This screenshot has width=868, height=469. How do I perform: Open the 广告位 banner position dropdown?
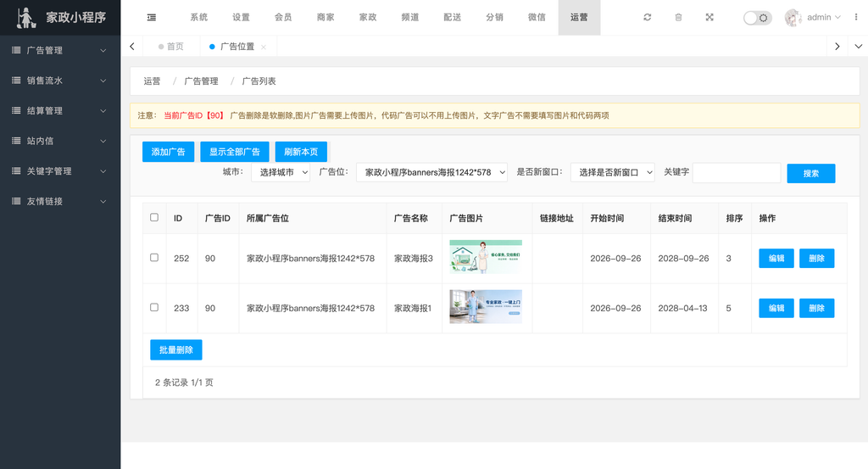(x=431, y=172)
